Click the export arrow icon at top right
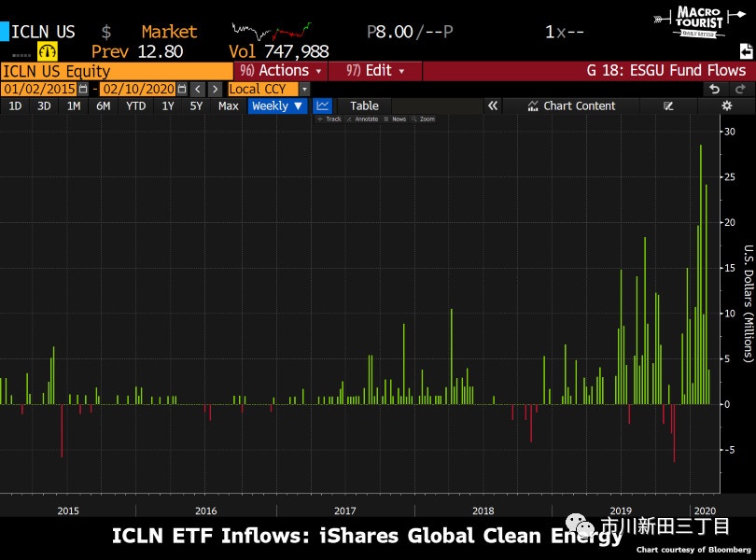 (x=746, y=50)
